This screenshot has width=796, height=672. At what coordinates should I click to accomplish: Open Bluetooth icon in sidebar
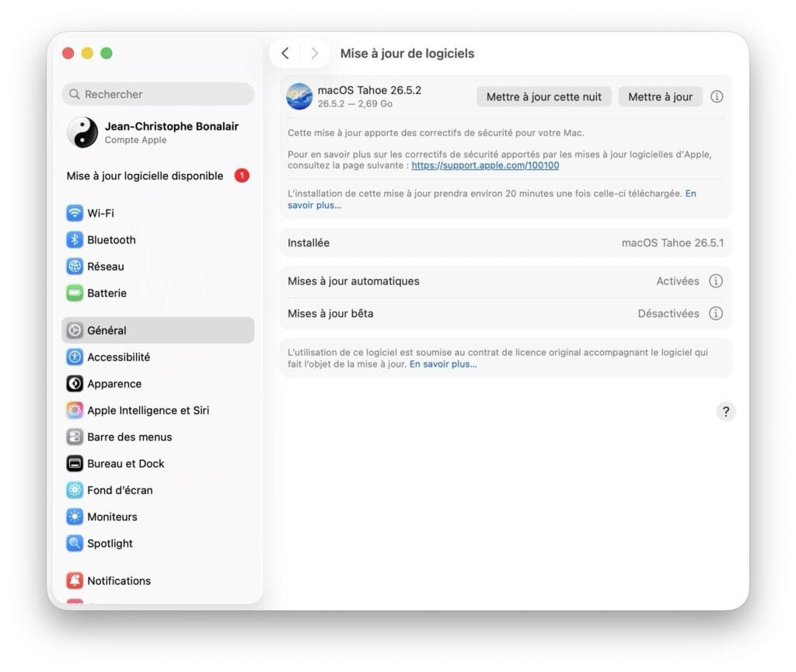(x=75, y=240)
